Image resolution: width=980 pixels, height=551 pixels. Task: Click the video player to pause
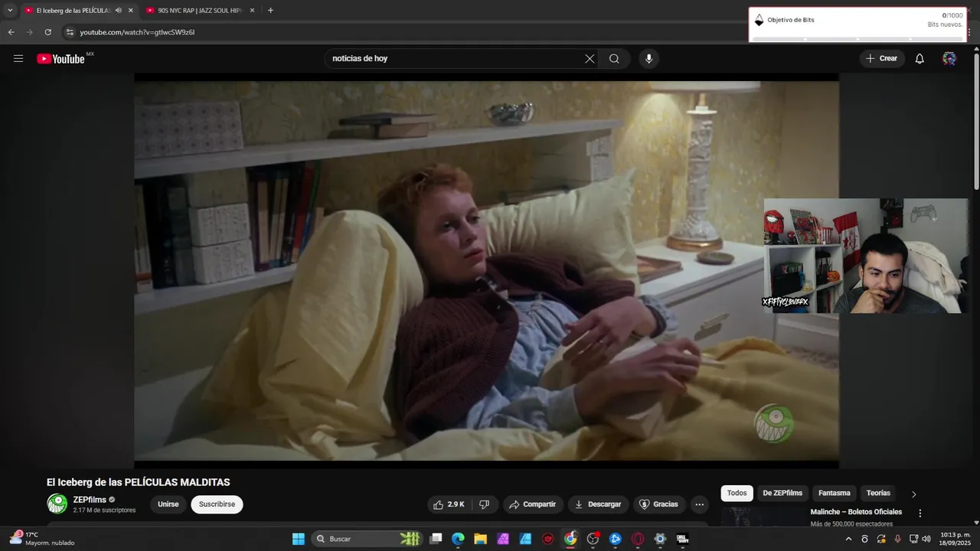pyautogui.click(x=486, y=272)
